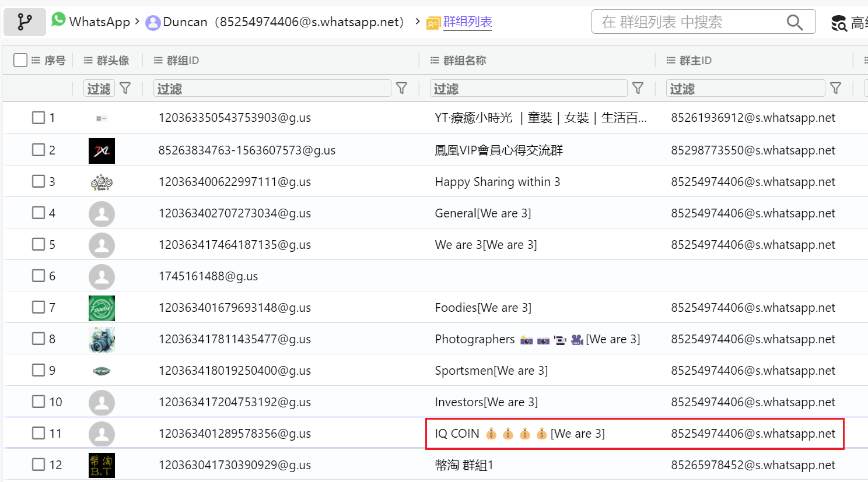868x482 pixels.
Task: Focus the 在 群组列表 中搜索 search box
Action: coord(688,22)
